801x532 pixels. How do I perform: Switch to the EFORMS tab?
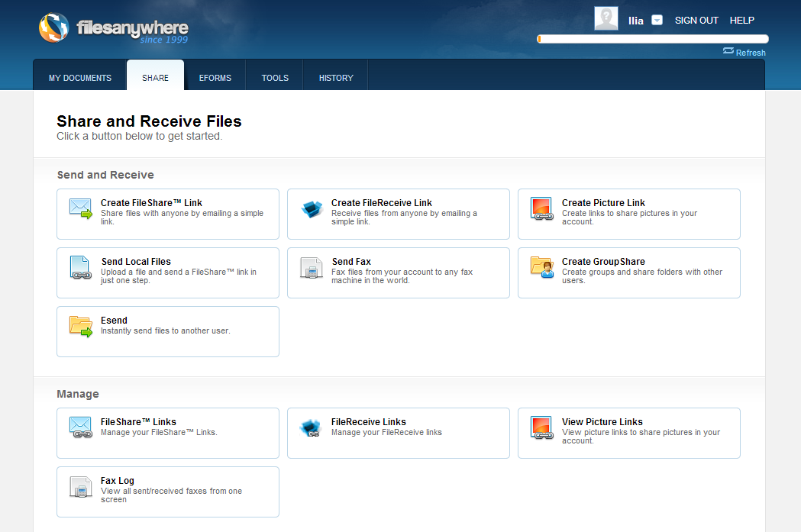coord(215,78)
